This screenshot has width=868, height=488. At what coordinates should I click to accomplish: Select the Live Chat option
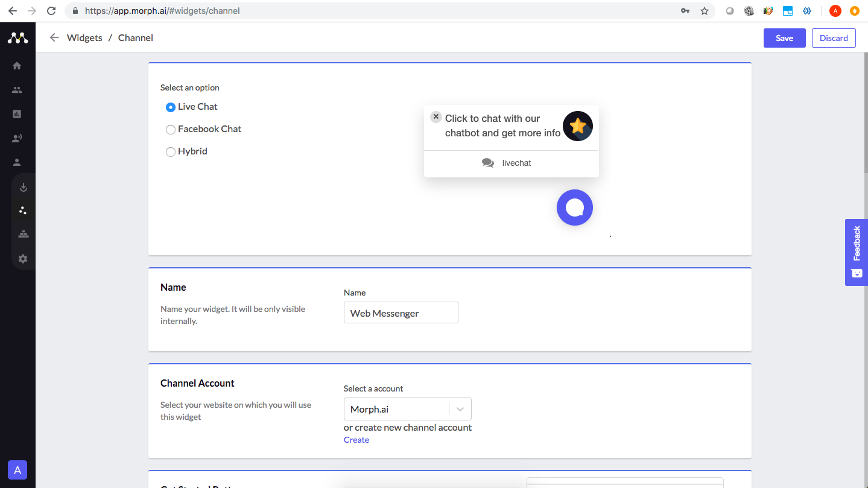[171, 107]
